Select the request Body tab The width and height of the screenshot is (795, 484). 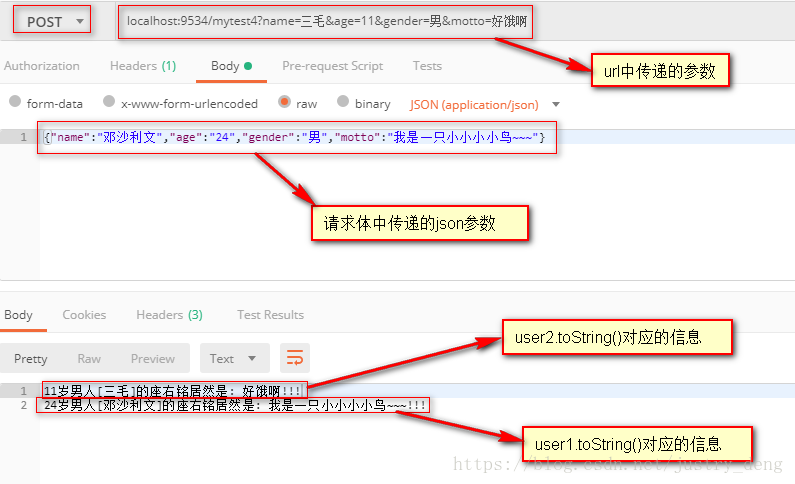click(231, 66)
